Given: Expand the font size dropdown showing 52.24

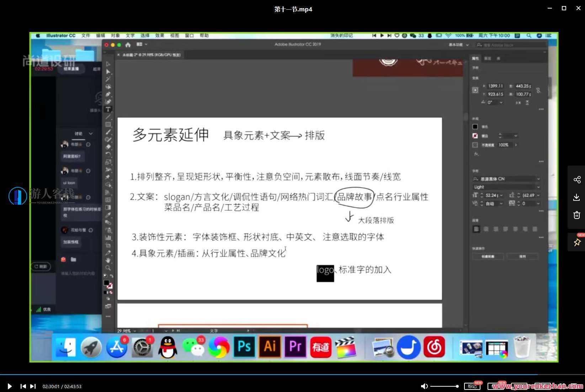Looking at the screenshot, I should click(501, 195).
